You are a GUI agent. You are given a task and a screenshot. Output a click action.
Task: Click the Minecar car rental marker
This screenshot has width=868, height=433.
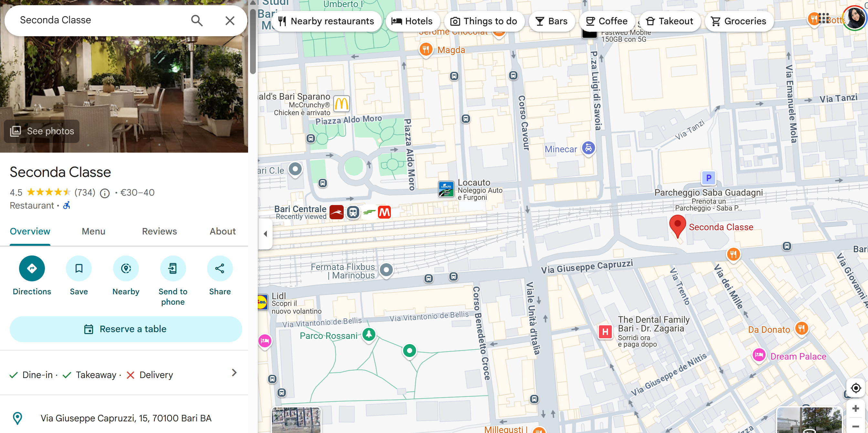tap(588, 148)
